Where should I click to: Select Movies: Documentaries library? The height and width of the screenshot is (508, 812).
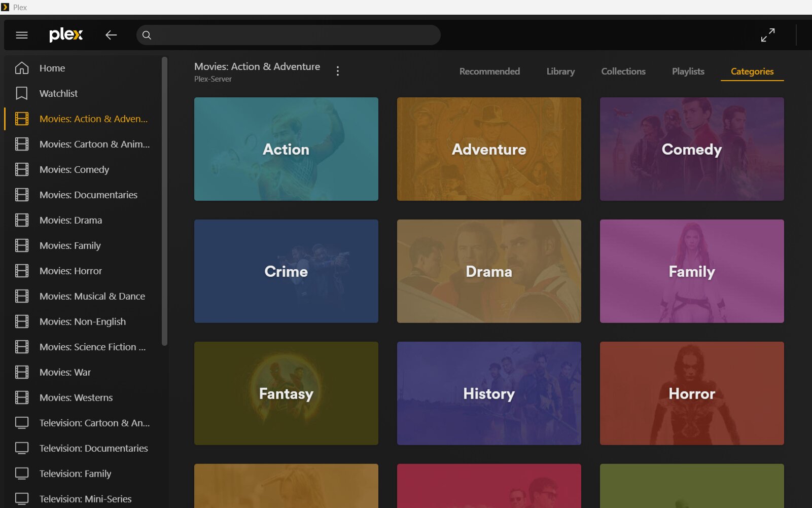tap(88, 195)
